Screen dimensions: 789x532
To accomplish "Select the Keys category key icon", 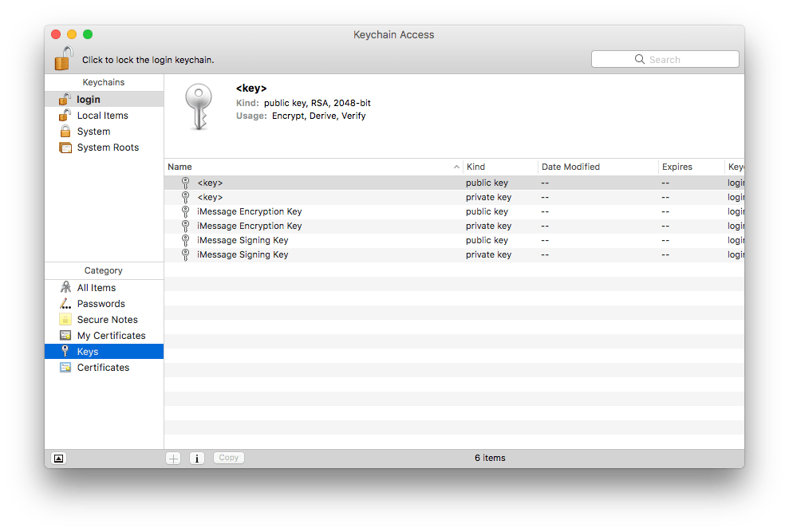I will click(65, 351).
